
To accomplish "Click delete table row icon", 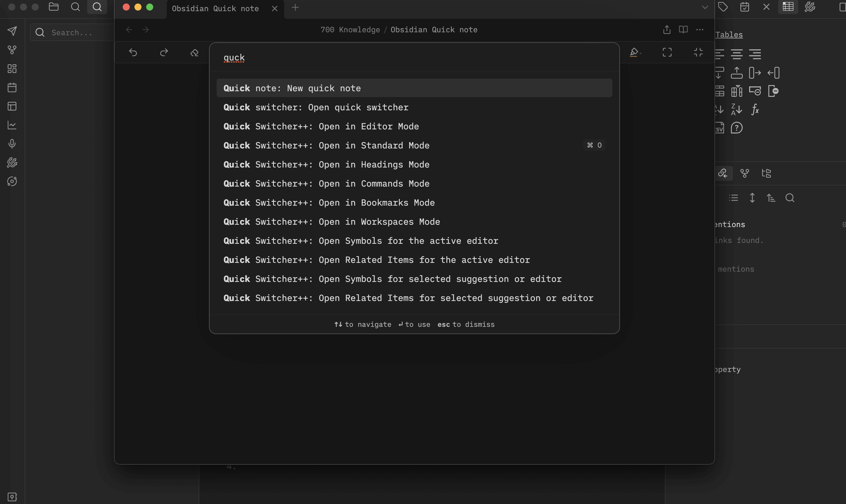I will coord(755,91).
